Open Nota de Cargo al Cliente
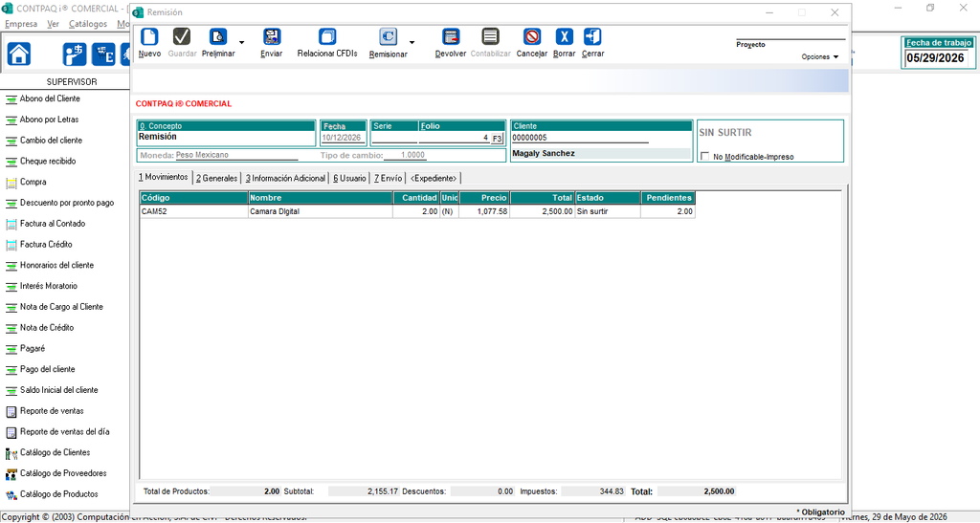Viewport: 980px width, 523px height. [61, 306]
